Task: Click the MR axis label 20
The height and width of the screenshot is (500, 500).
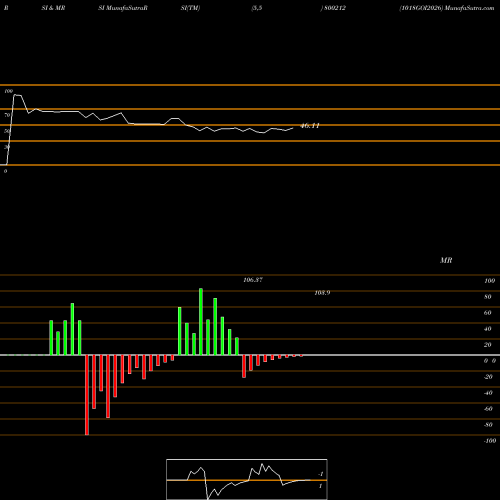Action: pos(488,345)
